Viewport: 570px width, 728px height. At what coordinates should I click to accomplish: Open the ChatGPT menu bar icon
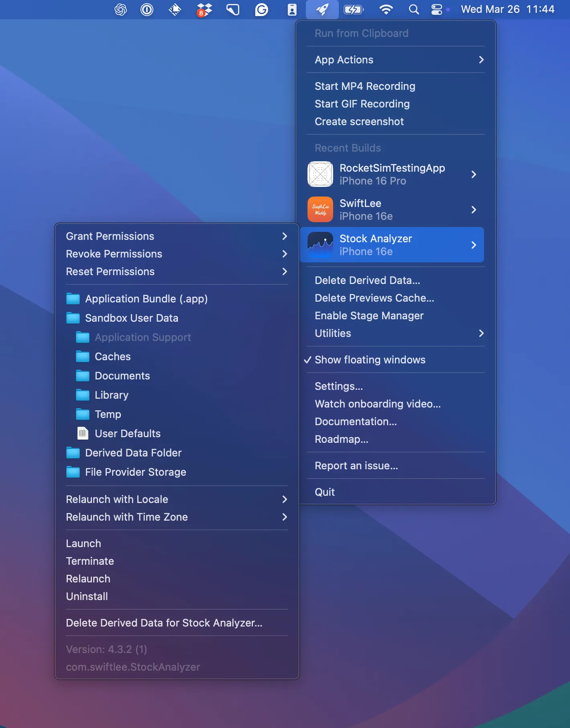coord(120,9)
